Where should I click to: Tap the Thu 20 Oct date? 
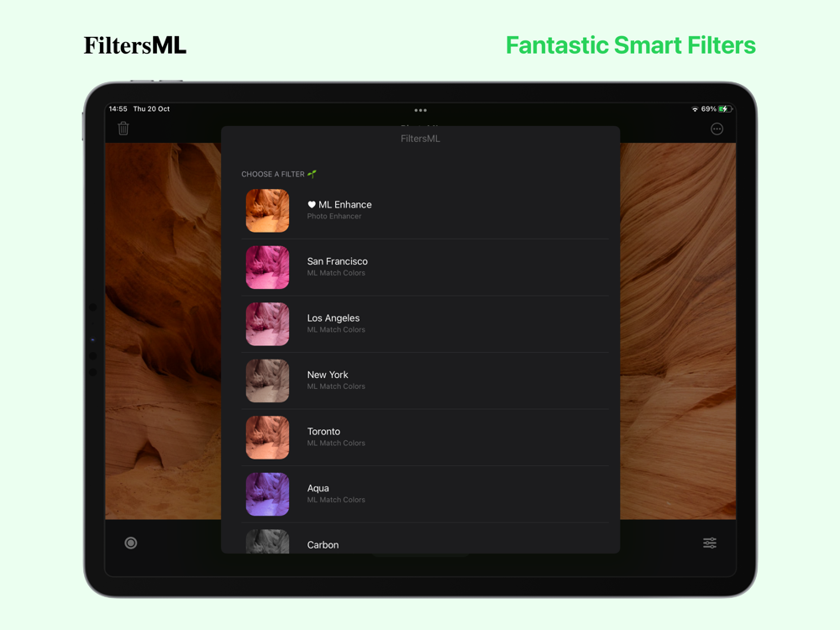pos(151,108)
